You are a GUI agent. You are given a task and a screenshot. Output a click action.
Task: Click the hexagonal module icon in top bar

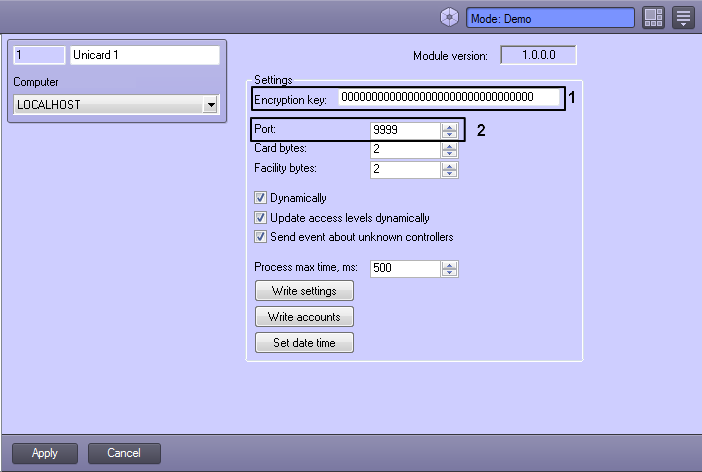[449, 18]
